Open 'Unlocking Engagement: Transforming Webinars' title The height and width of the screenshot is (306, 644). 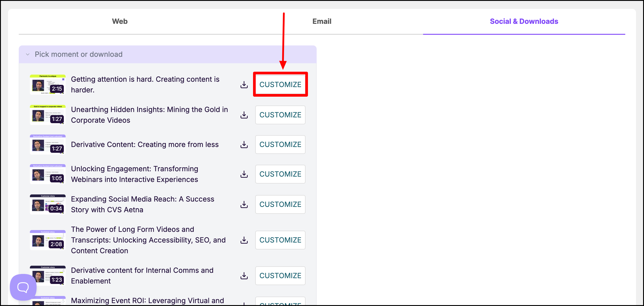click(x=134, y=174)
